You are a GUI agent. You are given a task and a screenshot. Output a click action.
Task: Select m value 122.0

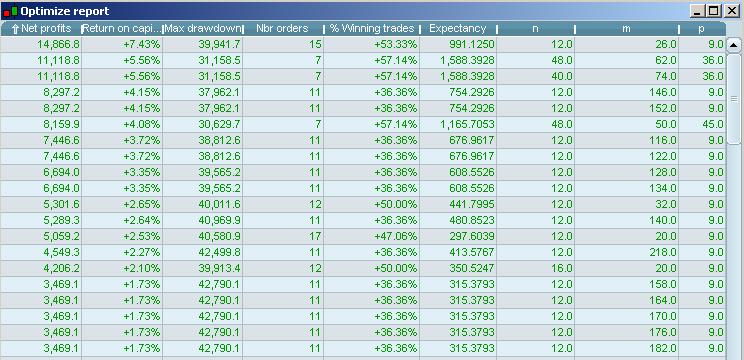coord(663,157)
